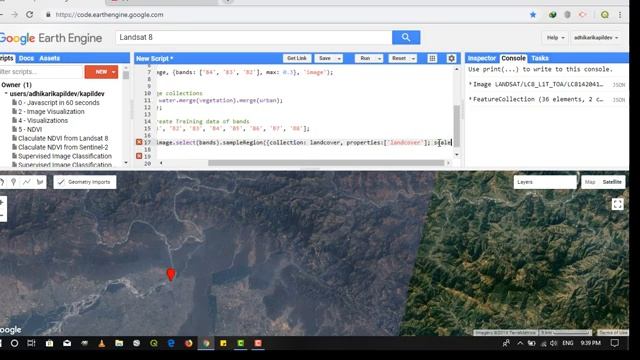640x360 pixels.
Task: Open script 'Claculate NDVI from Sentinel-2'
Action: click(63, 147)
